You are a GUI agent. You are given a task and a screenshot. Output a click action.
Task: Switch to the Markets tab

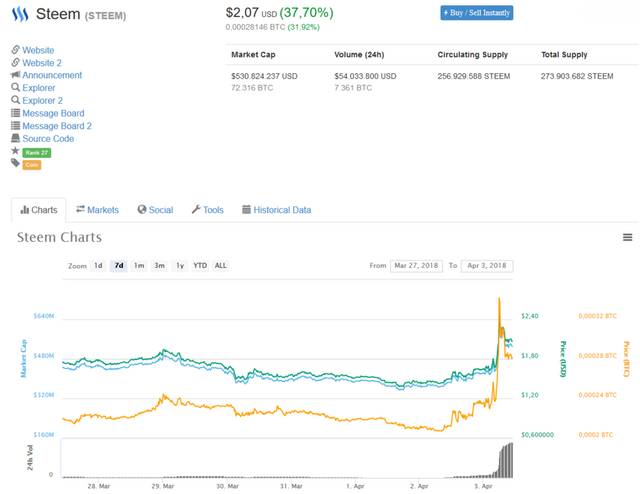click(x=98, y=210)
